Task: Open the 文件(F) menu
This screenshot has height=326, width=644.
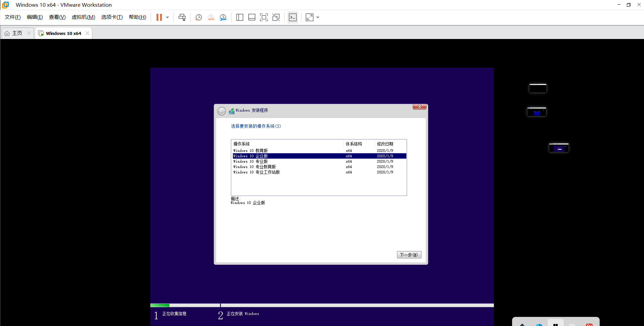Action: [x=13, y=17]
